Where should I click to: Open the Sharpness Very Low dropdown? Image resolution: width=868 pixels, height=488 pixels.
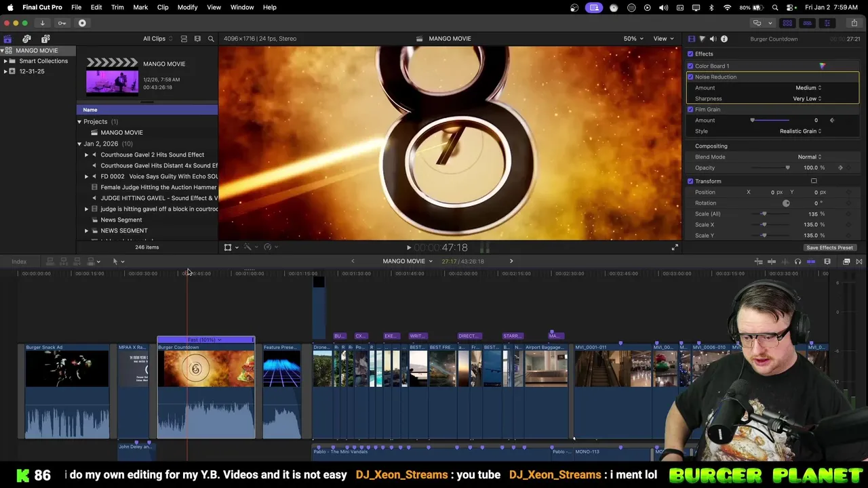pyautogui.click(x=807, y=98)
